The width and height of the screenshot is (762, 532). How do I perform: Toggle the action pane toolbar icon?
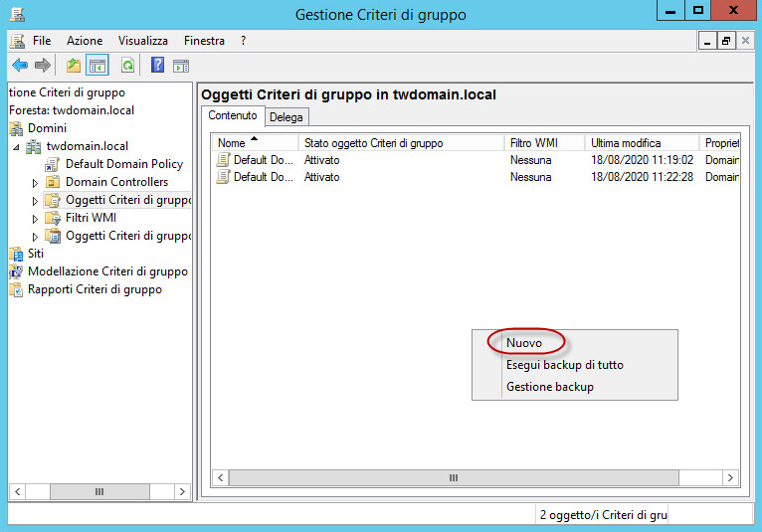coord(181,66)
